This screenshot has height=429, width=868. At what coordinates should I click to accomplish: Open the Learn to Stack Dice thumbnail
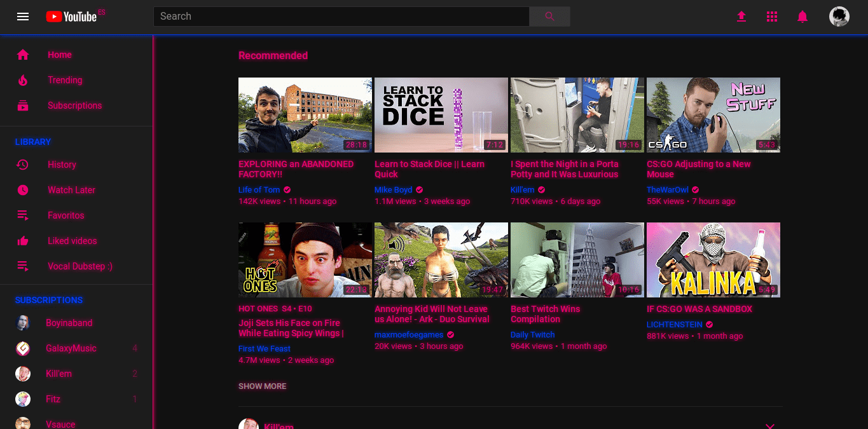[441, 115]
